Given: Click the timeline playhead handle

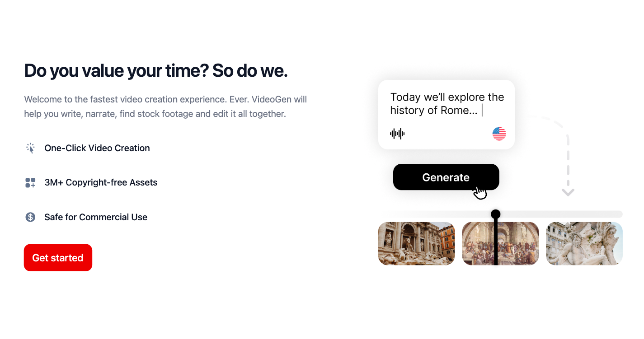Looking at the screenshot, I should 496,214.
